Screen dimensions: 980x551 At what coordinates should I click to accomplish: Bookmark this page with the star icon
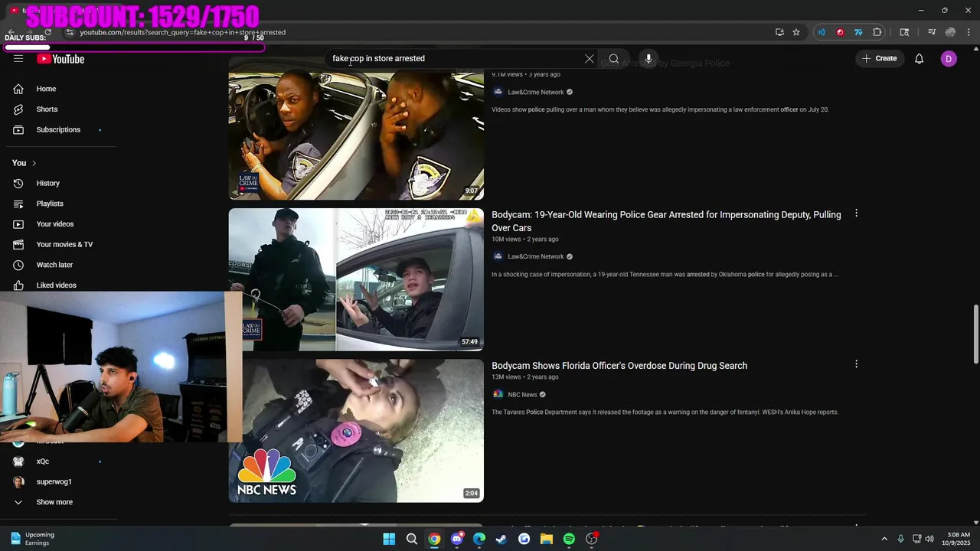click(x=796, y=32)
